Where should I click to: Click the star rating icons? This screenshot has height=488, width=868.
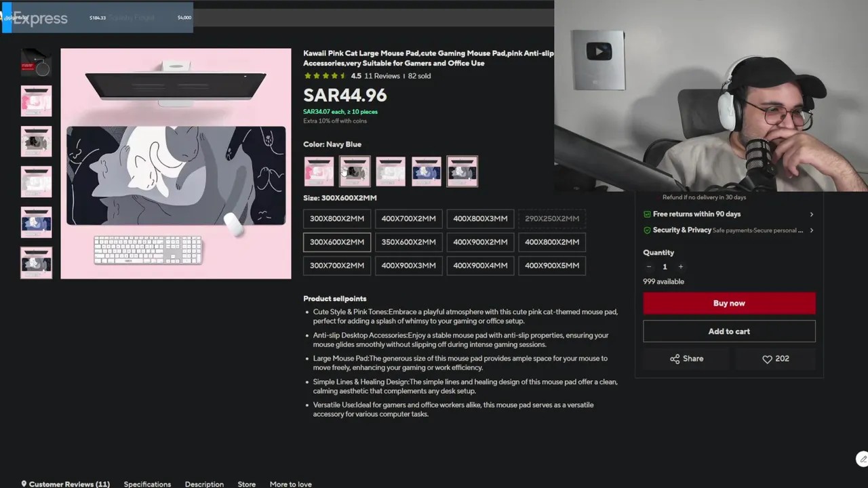(325, 76)
